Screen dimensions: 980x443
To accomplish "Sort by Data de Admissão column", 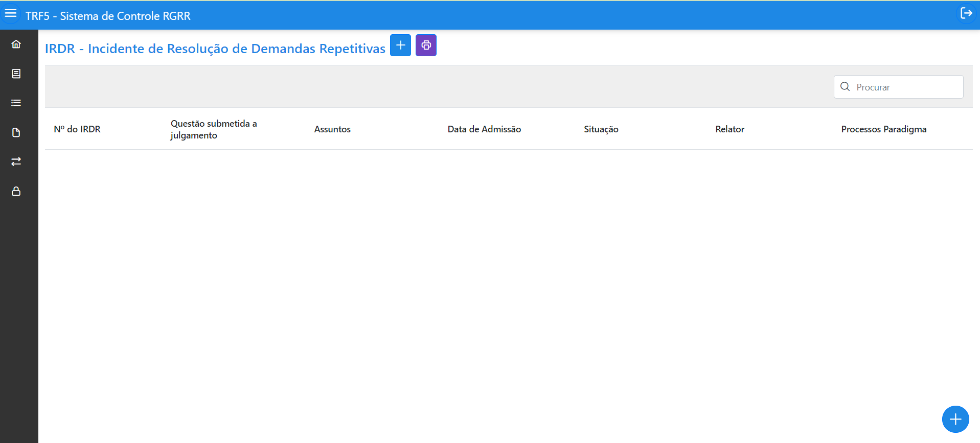I will pos(484,129).
